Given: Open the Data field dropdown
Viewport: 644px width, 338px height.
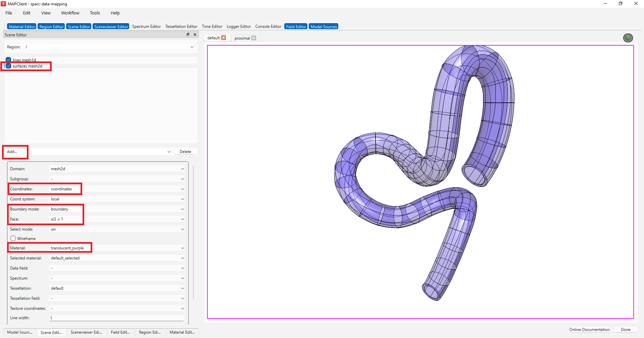Looking at the screenshot, I should [x=117, y=268].
